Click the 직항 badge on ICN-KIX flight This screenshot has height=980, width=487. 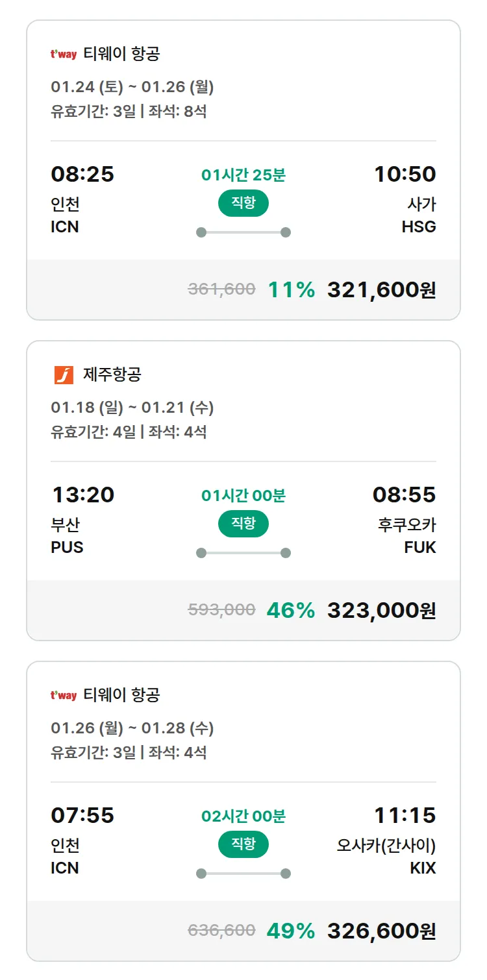point(243,844)
